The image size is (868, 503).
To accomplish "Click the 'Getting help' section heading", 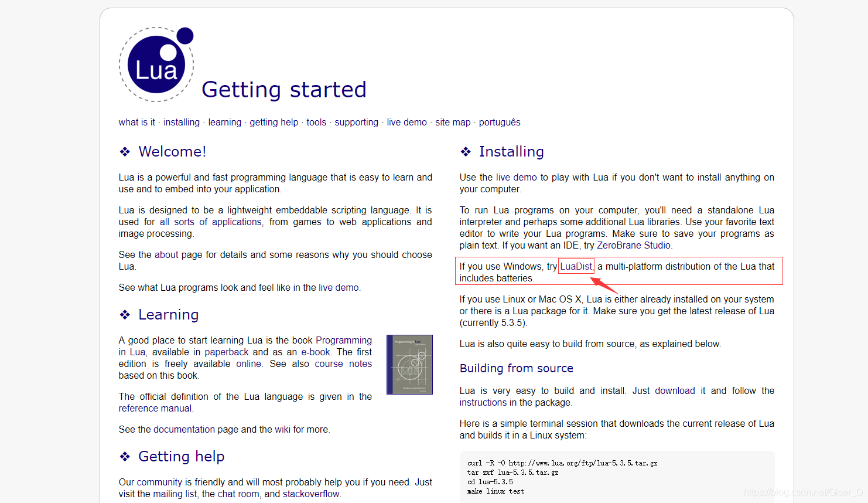I will click(182, 456).
